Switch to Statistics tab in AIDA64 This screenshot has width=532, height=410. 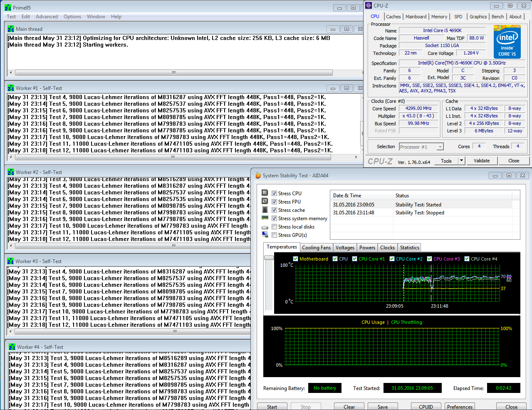[410, 248]
